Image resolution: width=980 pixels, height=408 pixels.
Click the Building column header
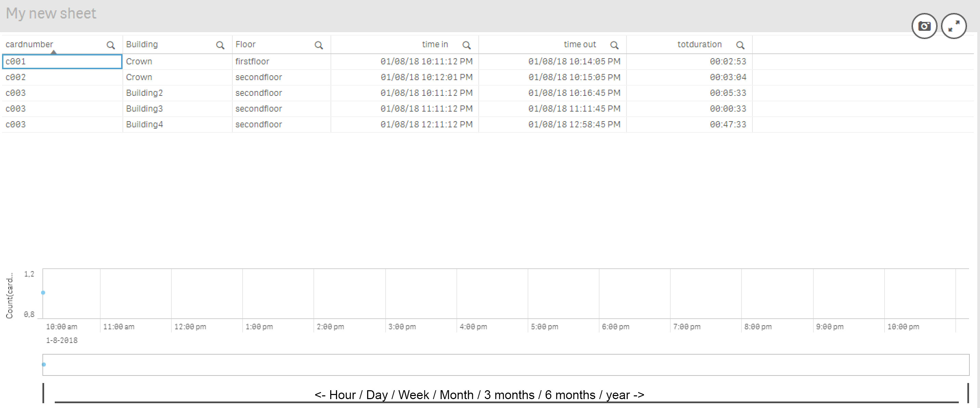pos(142,44)
